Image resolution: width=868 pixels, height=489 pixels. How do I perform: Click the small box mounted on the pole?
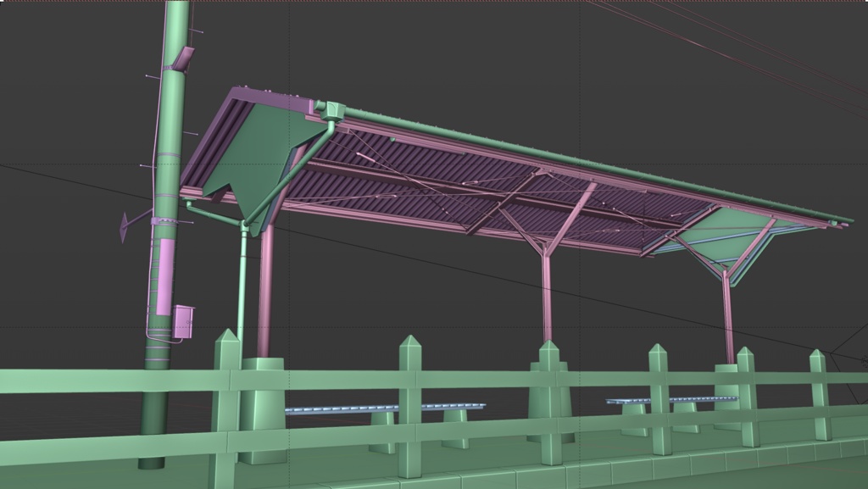click(x=182, y=320)
